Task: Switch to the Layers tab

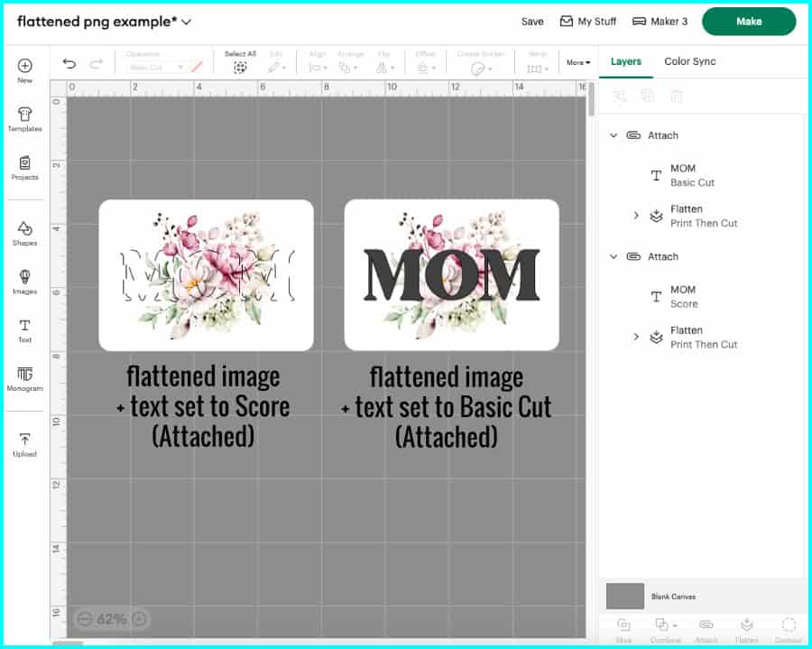Action: (x=625, y=61)
